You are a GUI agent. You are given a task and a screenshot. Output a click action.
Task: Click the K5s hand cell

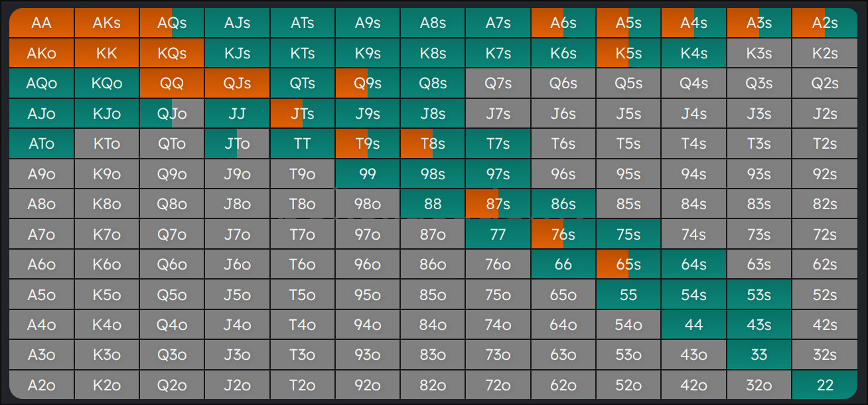tap(628, 54)
